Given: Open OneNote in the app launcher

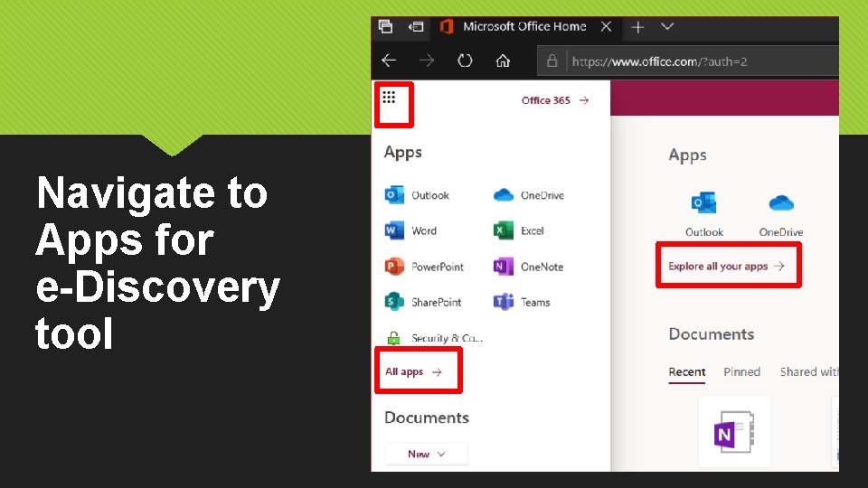Looking at the screenshot, I should click(528, 267).
